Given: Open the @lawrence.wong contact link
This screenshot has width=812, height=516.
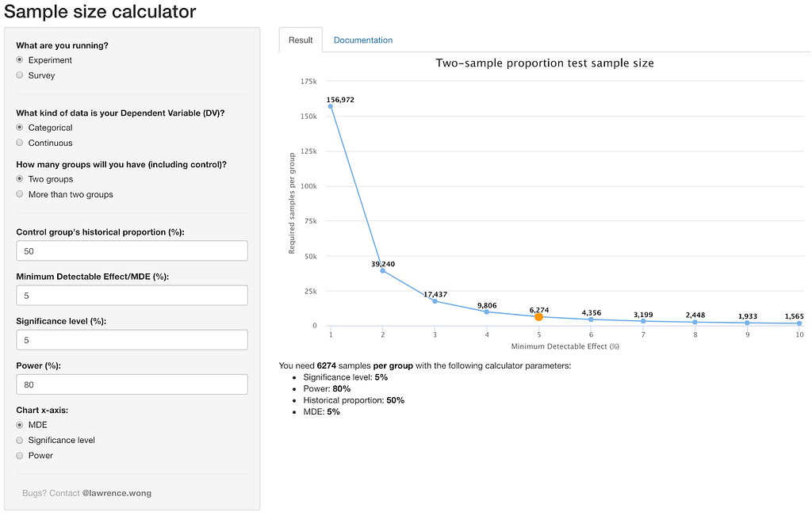Looking at the screenshot, I should 117,493.
